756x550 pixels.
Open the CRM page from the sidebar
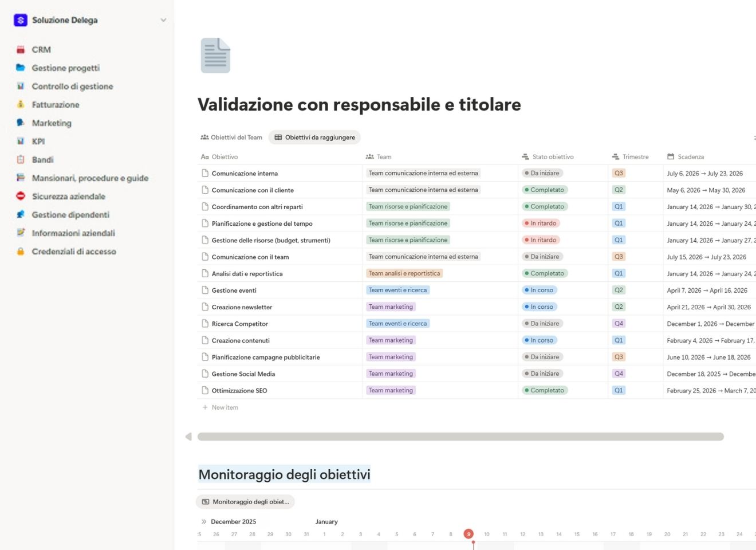[x=41, y=49]
